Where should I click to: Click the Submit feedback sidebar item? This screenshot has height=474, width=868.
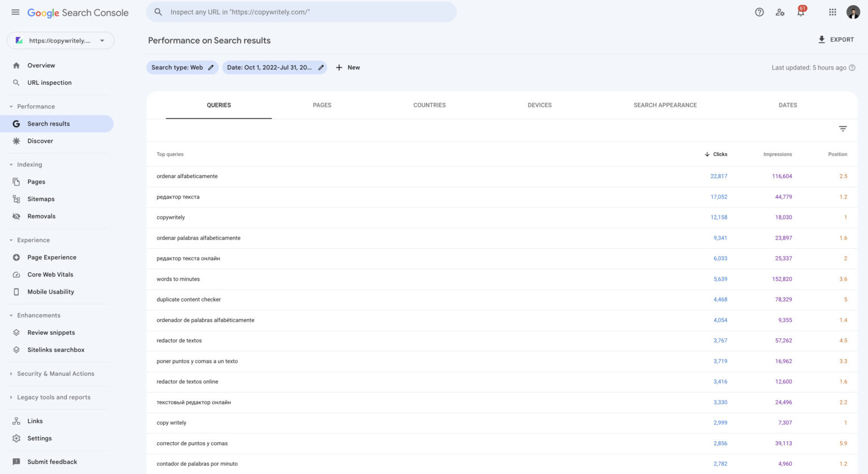point(52,462)
